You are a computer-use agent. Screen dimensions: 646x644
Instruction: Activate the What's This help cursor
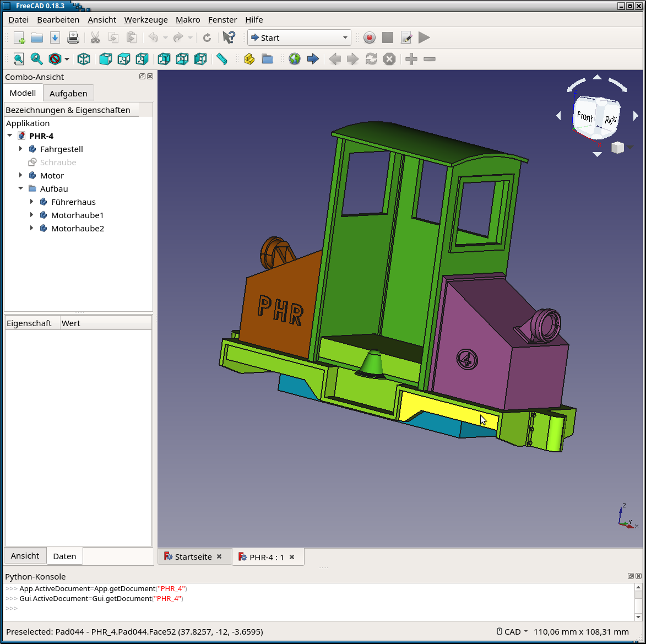tap(229, 37)
